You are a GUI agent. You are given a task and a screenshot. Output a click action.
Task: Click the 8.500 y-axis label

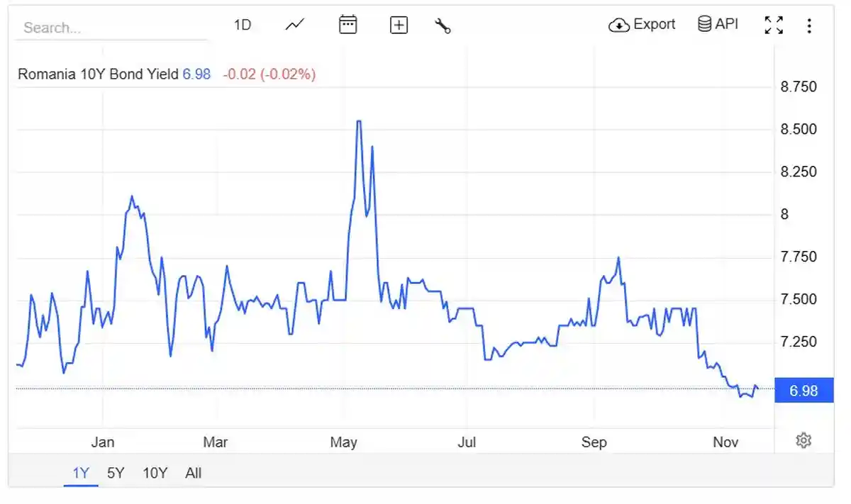[x=799, y=130]
